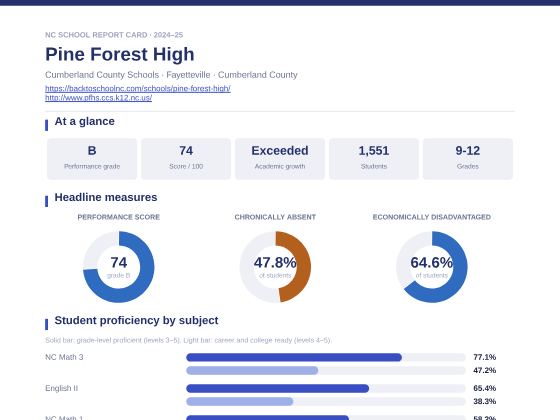Click the economically disadvantaged donut showing 64.6%

pyautogui.click(x=432, y=267)
